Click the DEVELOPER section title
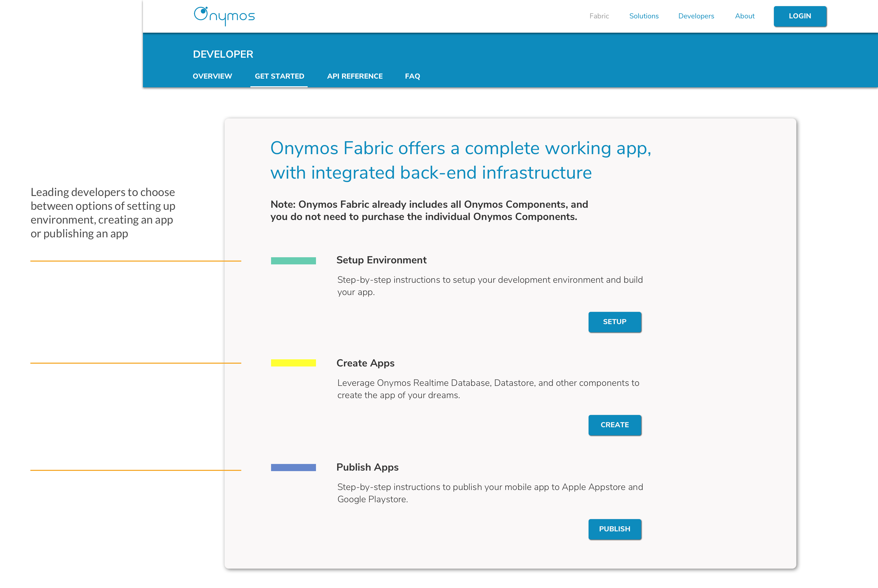 click(x=223, y=54)
